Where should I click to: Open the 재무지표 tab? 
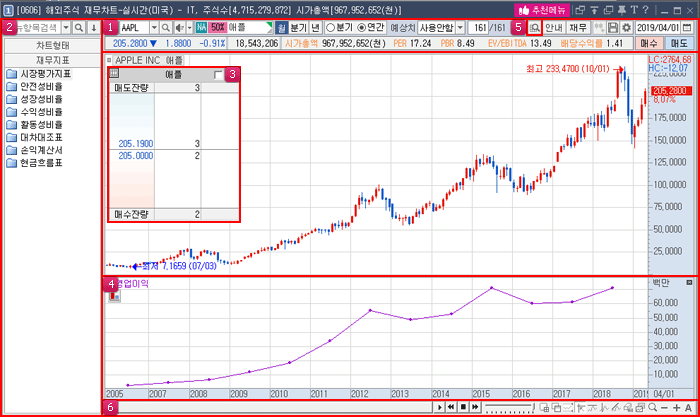point(53,60)
